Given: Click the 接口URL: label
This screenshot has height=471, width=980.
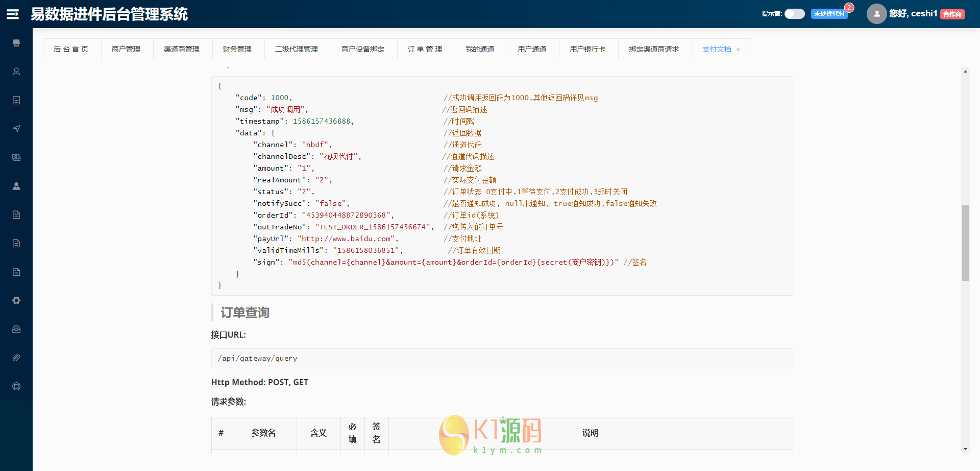Looking at the screenshot, I should (229, 335).
